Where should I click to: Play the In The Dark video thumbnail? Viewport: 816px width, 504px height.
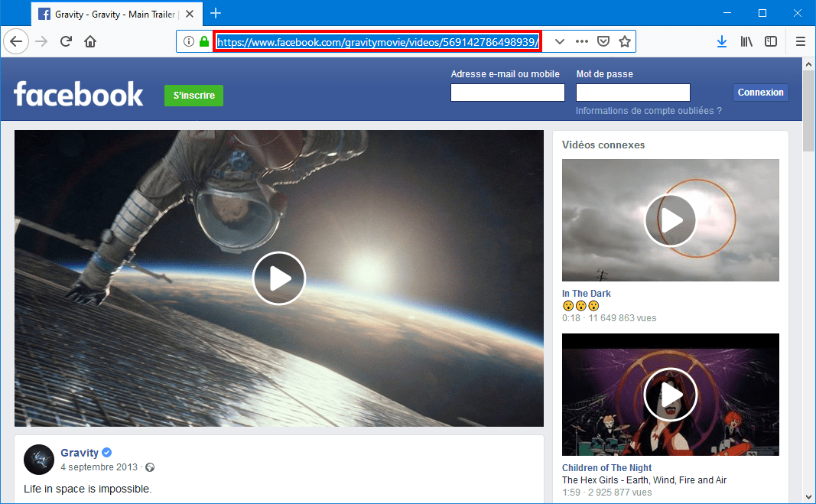[670, 220]
